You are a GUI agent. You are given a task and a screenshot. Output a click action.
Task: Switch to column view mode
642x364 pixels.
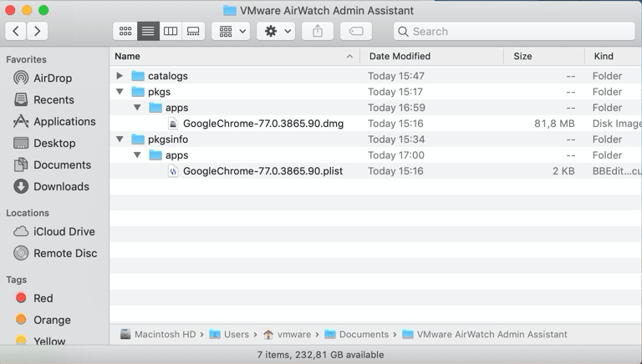click(171, 31)
